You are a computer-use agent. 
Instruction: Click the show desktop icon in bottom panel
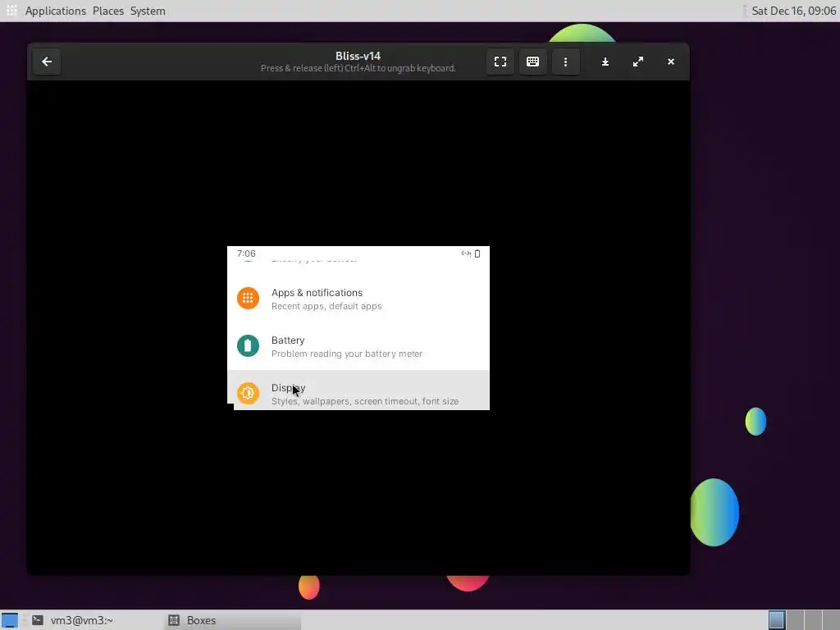(x=10, y=620)
